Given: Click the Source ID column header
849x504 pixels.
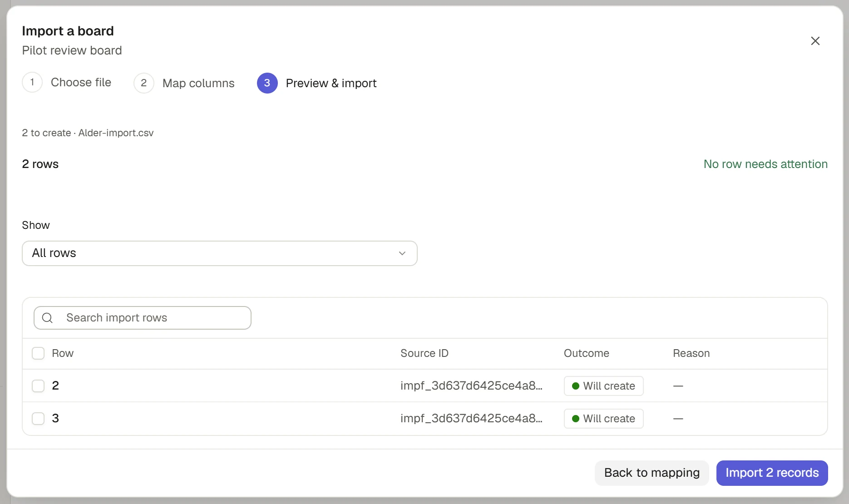Looking at the screenshot, I should coord(424,353).
